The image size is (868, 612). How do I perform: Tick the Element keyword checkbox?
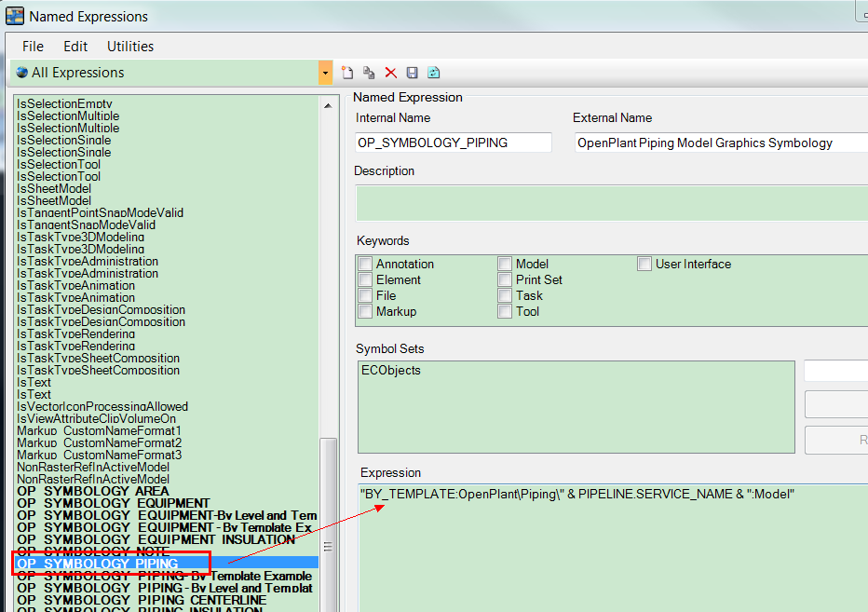365,279
